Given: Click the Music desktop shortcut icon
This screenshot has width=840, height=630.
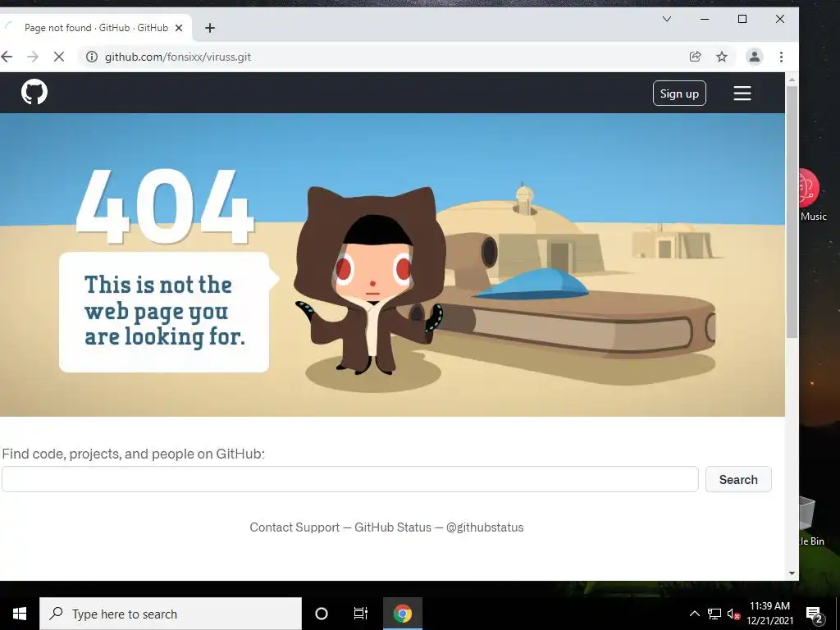Looking at the screenshot, I should coord(810,194).
